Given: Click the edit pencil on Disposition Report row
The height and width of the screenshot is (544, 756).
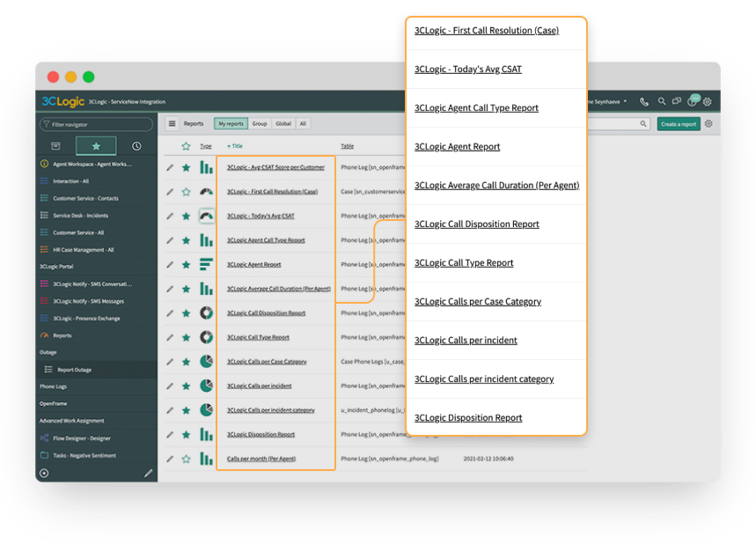Looking at the screenshot, I should 170,435.
